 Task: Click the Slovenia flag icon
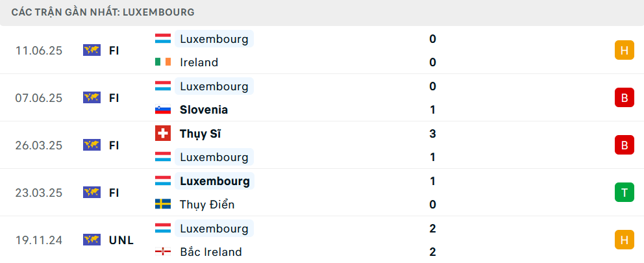163,110
